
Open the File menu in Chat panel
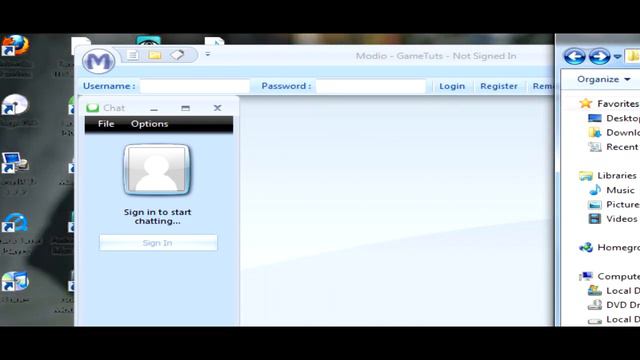[106, 124]
